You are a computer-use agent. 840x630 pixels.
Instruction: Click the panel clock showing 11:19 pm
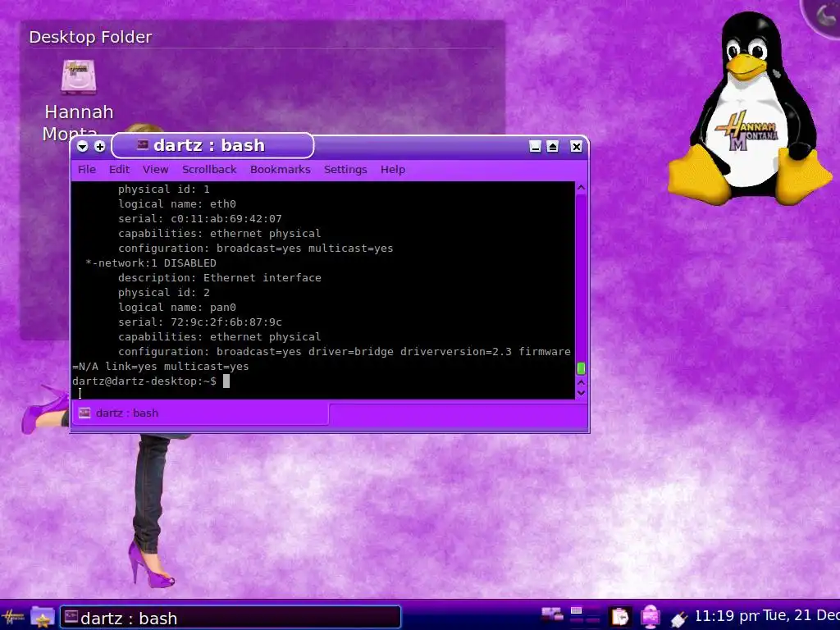coord(728,616)
